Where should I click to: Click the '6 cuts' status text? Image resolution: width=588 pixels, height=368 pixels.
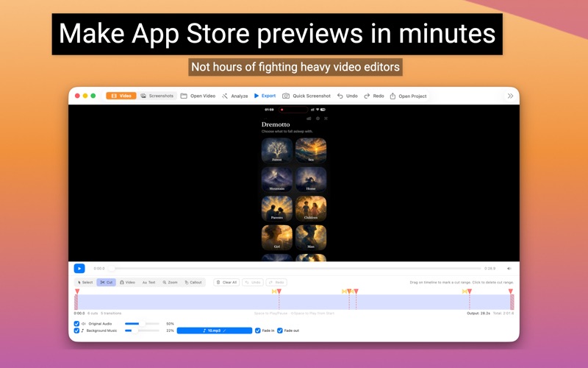(93, 314)
